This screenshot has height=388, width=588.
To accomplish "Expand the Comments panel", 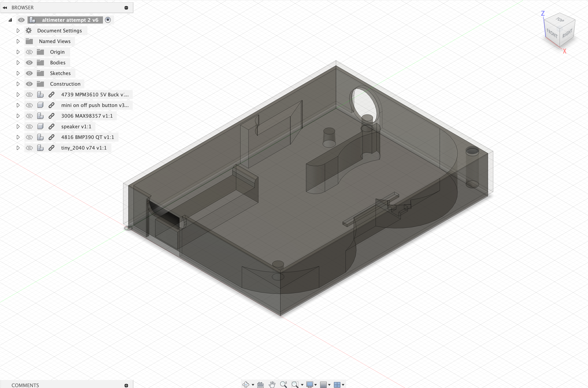I will pos(126,385).
